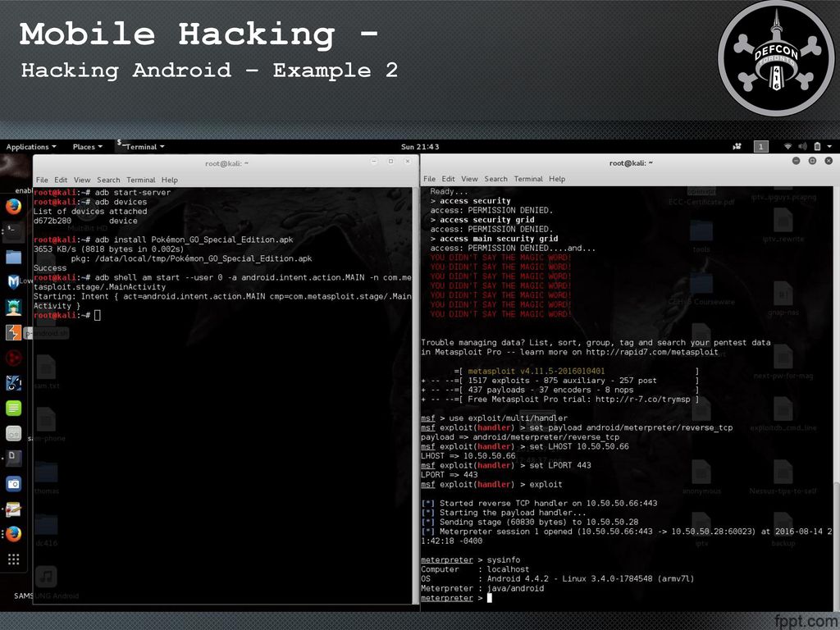The image size is (840, 630).
Task: Click the 'use exploit/multi/handler' command line
Action: pos(494,418)
